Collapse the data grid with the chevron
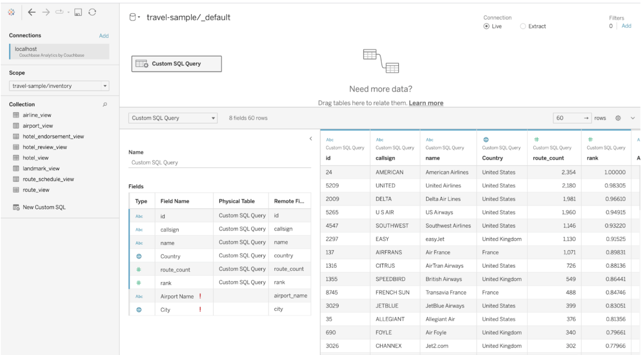 pos(633,118)
